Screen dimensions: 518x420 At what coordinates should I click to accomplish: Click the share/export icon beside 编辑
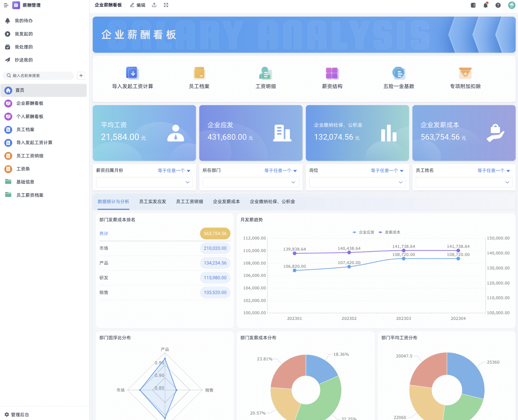point(154,5)
